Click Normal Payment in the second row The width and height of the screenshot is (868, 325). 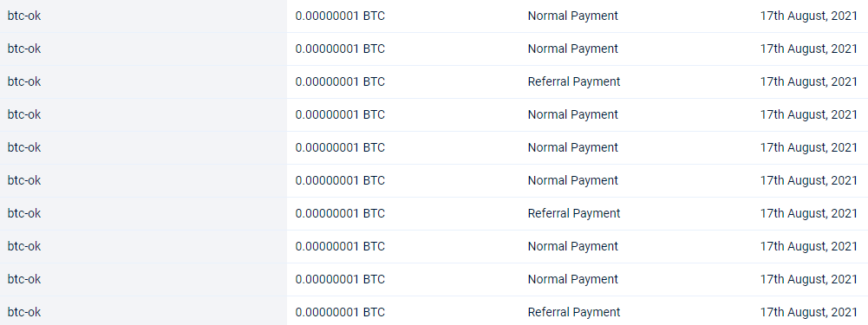click(x=573, y=49)
